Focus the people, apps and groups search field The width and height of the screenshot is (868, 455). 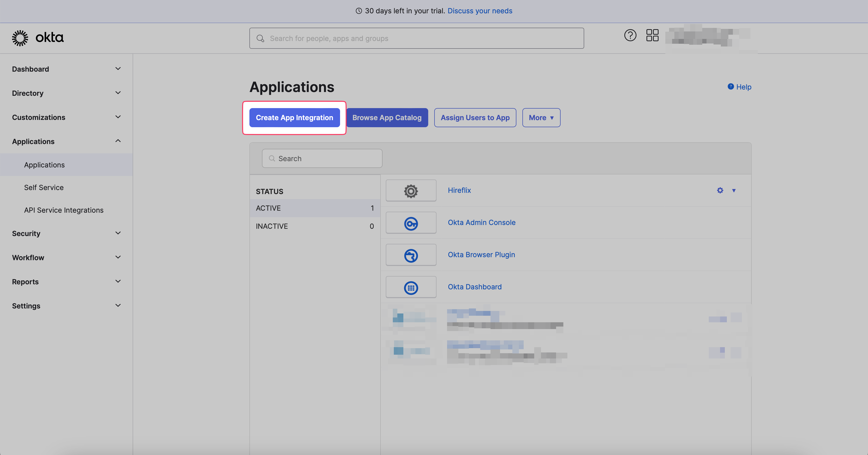[416, 38]
